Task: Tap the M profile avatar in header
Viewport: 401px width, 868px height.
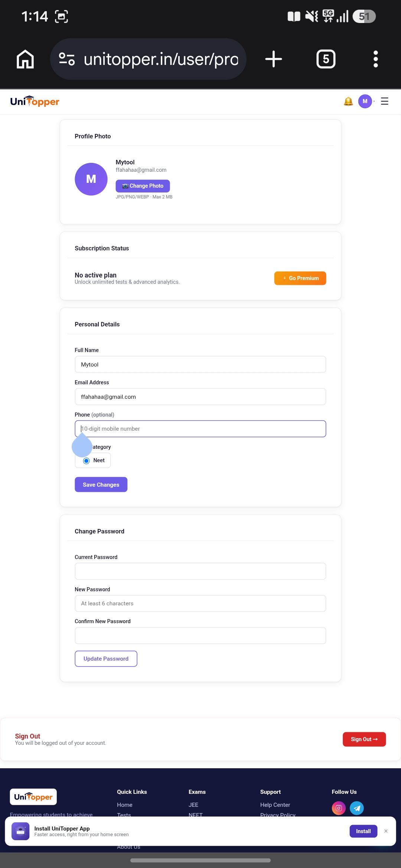Action: click(365, 101)
